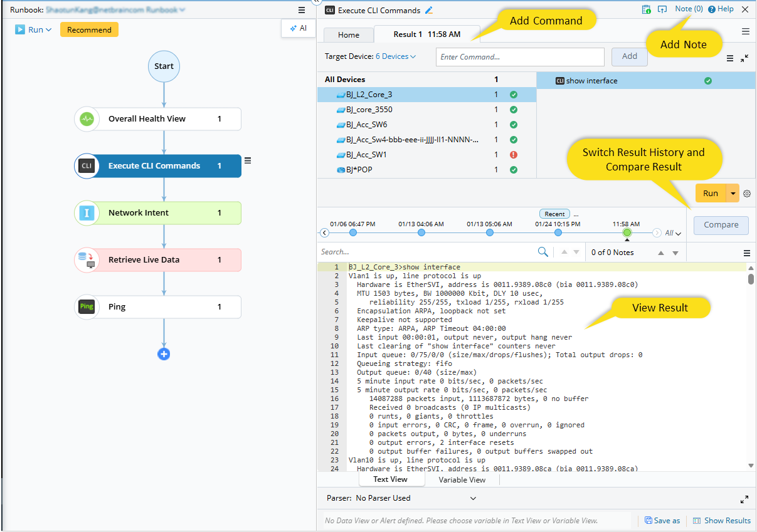Select device BJ_L2_Core_3

pos(426,95)
